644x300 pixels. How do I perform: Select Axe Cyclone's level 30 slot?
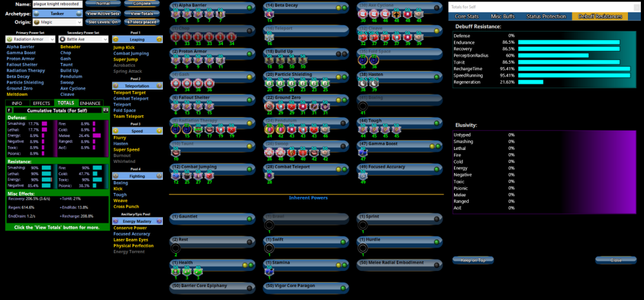(x=363, y=14)
